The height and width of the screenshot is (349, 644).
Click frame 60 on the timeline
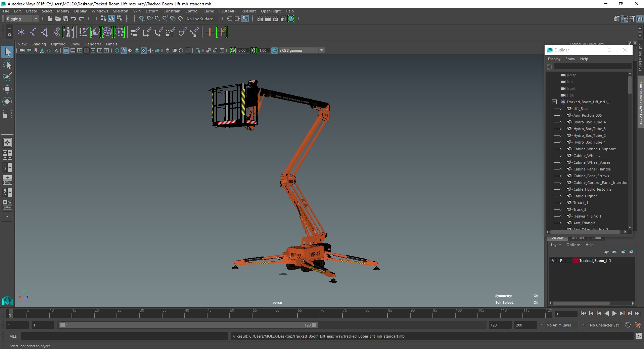pos(277,314)
